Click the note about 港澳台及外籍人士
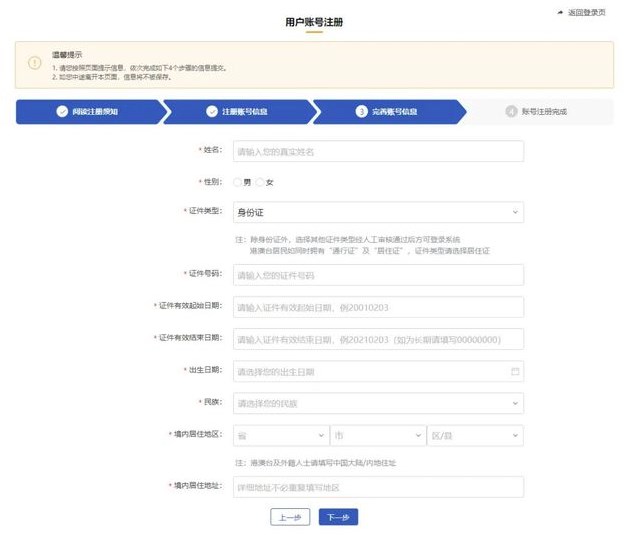 pyautogui.click(x=316, y=463)
